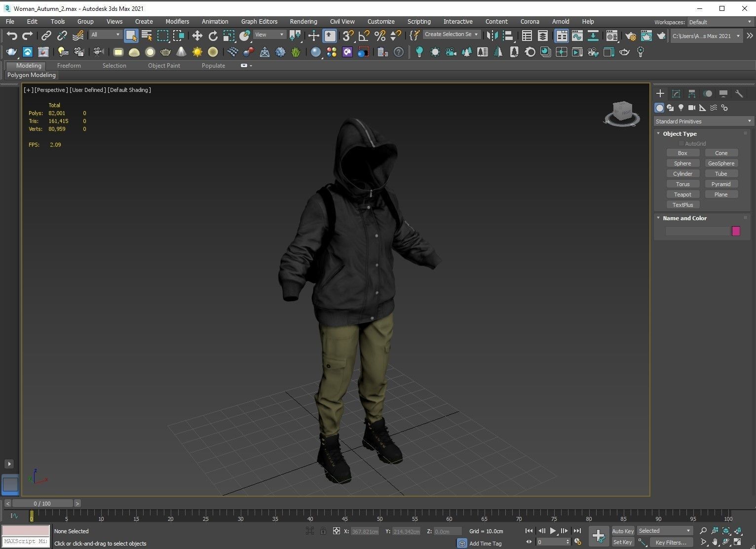Open the Curve Editor icon
756x549 pixels.
pyautogui.click(x=577, y=35)
